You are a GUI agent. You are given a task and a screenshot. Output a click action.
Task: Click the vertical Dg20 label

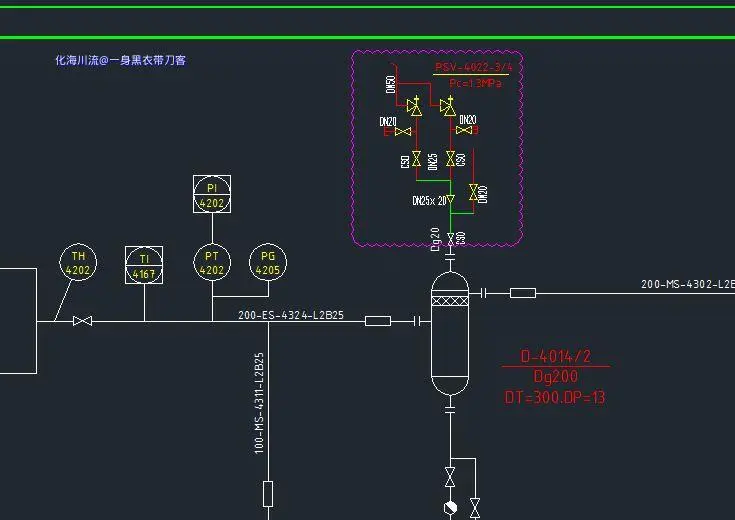(435, 240)
